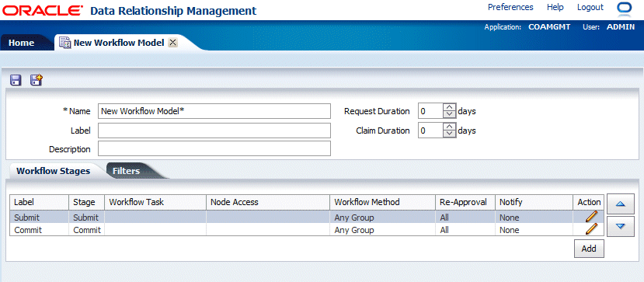Open the Help link

(555, 7)
